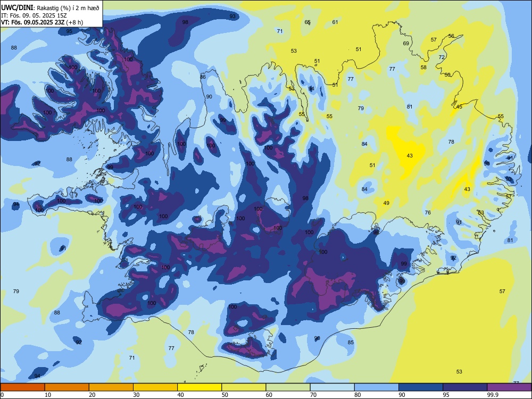The height and width of the screenshot is (399, 532).
Task: Click the 'VT: Fös. 09.05.2025 23Z (+8 h)' line
Action: click(x=42, y=22)
